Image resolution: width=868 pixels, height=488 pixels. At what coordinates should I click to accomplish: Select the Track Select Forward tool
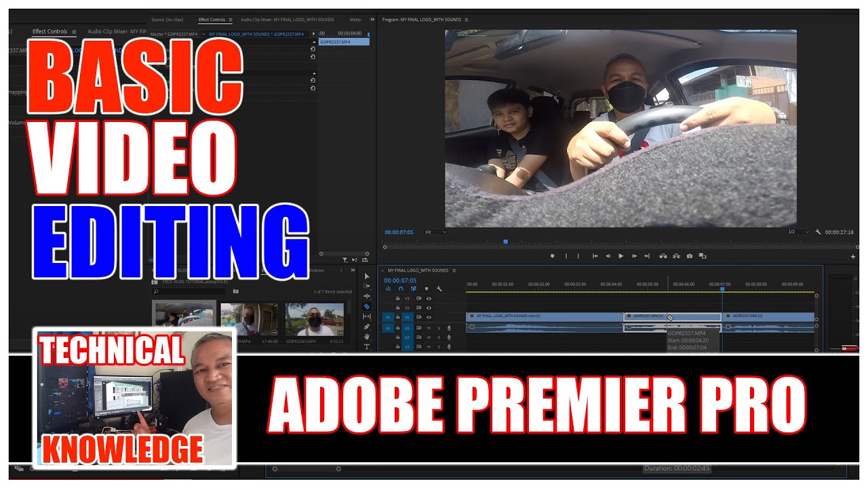point(367,286)
